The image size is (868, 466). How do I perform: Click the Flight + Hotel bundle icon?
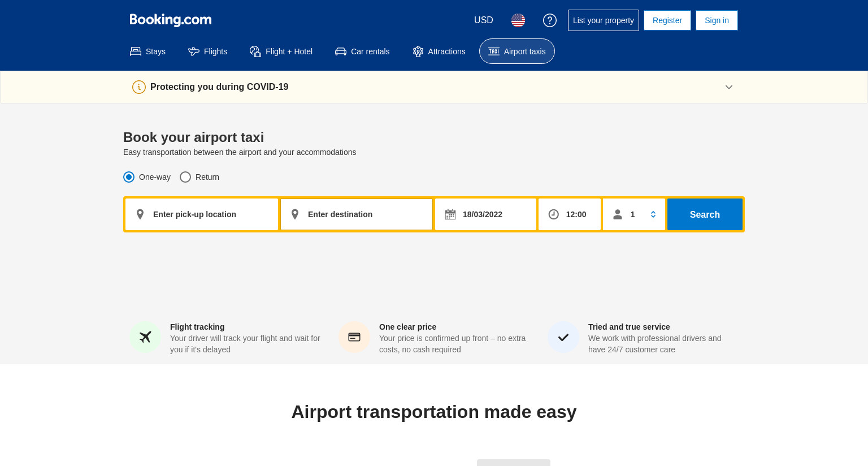[255, 51]
